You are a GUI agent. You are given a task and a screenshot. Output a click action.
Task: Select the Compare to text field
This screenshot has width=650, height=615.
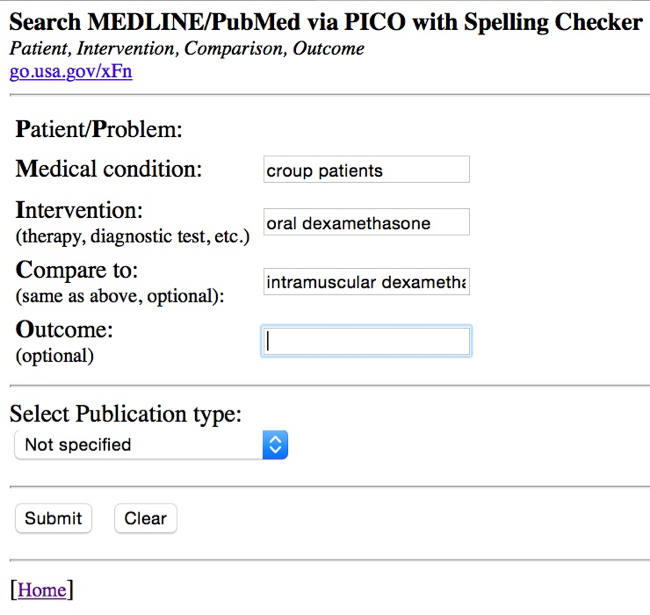366,283
